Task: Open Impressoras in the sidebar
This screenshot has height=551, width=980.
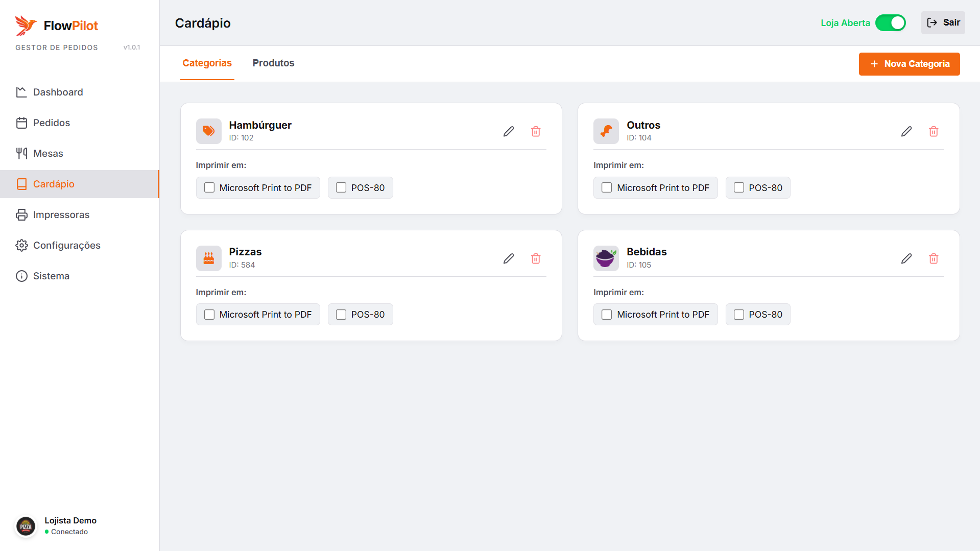Action: [61, 215]
